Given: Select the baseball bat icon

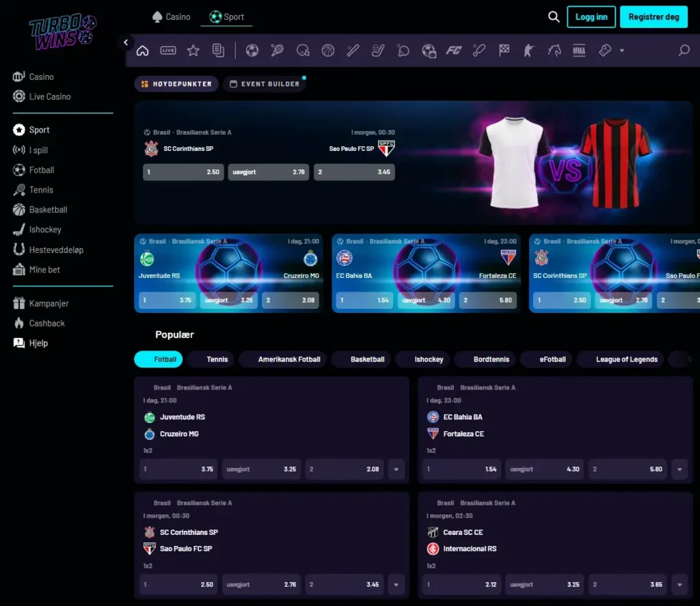Looking at the screenshot, I should click(353, 51).
